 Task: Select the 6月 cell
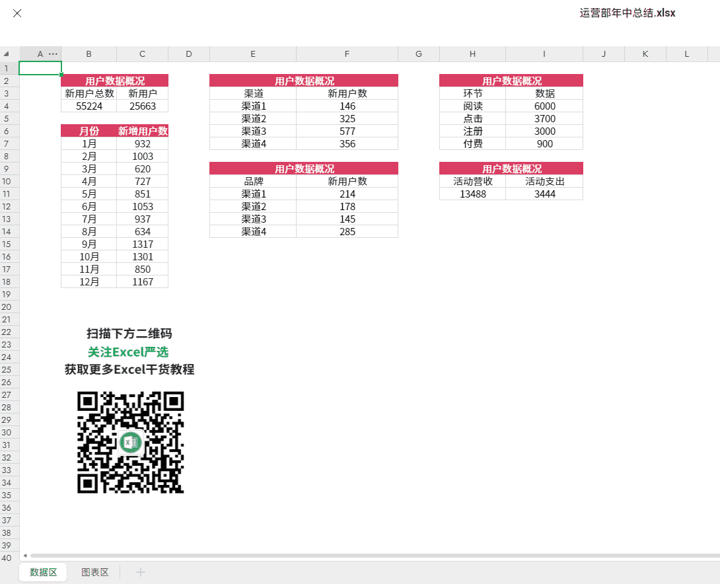tap(89, 206)
